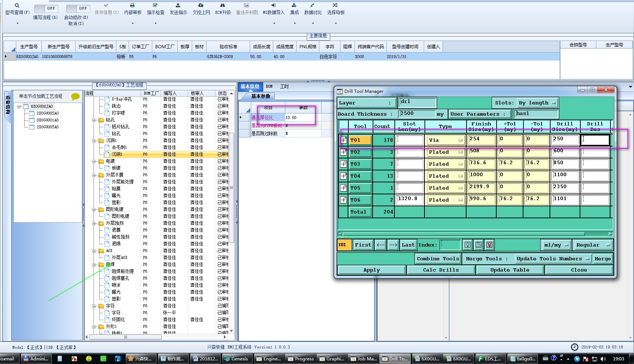Click the Index input field
This screenshot has width=634, height=364.
tap(450, 245)
